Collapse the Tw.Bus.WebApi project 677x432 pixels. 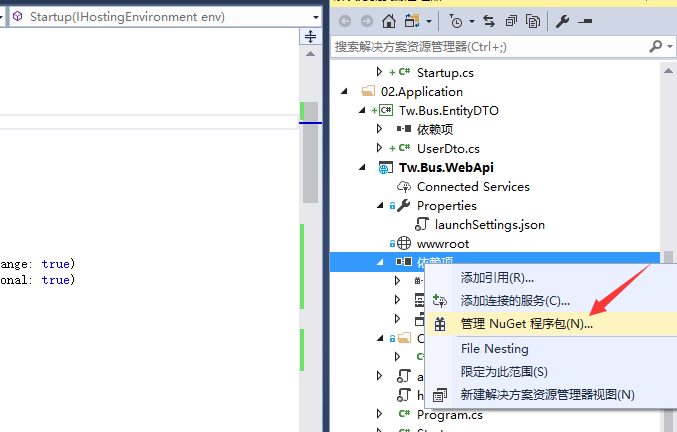pyautogui.click(x=362, y=167)
